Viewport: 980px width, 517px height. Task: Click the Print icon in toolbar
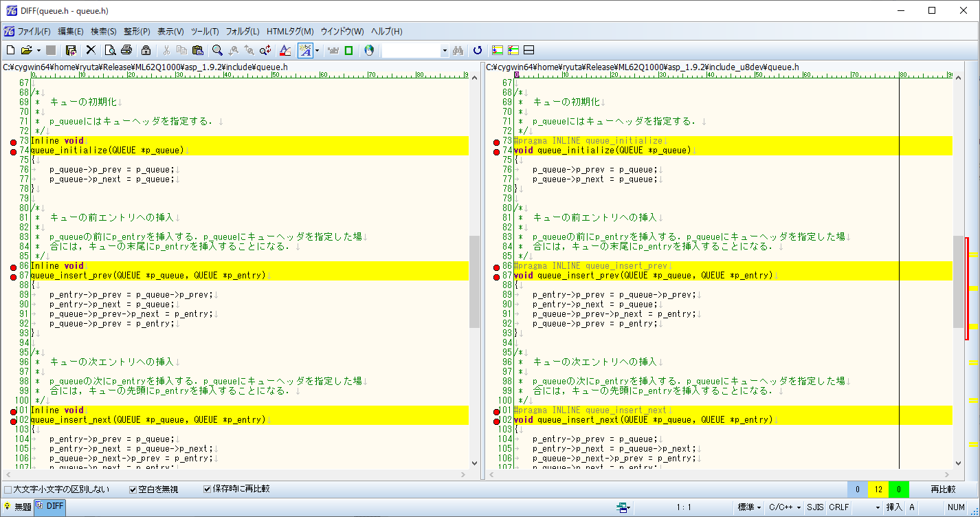coord(126,50)
